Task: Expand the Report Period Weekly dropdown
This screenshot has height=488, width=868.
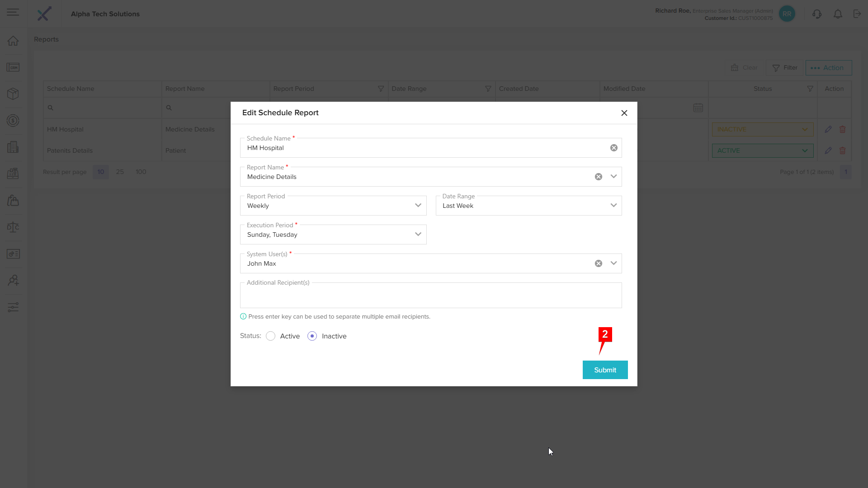Action: [418, 206]
